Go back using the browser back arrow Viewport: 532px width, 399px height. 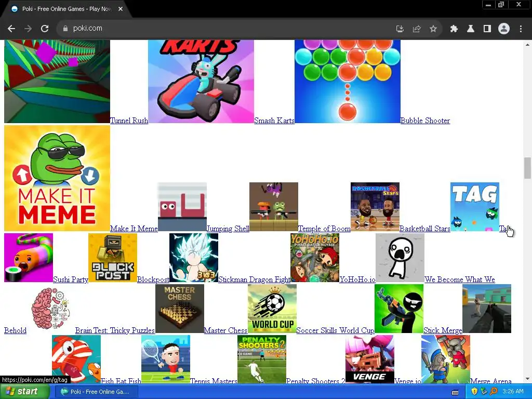click(x=11, y=29)
